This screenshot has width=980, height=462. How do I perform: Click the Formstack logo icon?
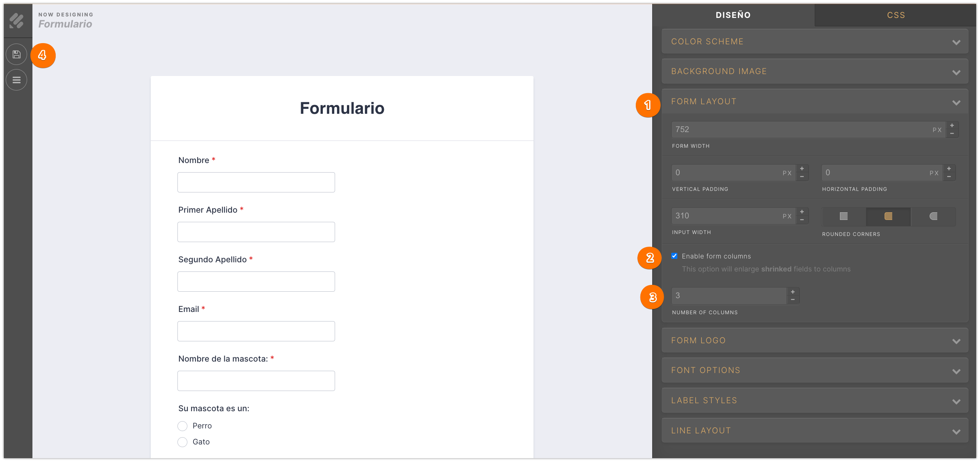pos(16,21)
